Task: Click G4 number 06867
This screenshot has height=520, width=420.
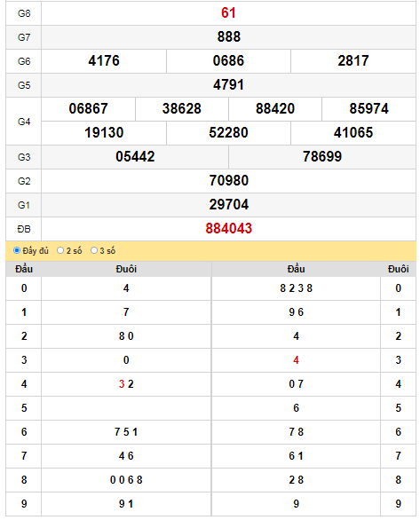Action: pos(88,109)
